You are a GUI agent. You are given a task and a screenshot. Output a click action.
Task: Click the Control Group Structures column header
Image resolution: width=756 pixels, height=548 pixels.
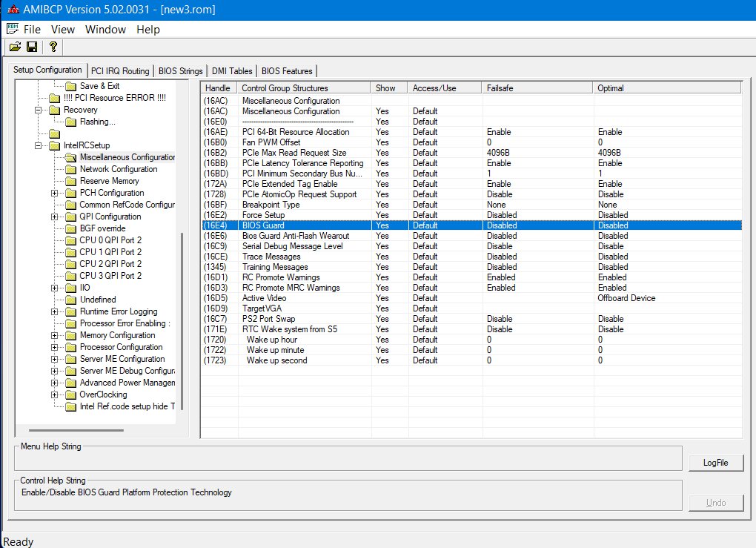pos(304,88)
